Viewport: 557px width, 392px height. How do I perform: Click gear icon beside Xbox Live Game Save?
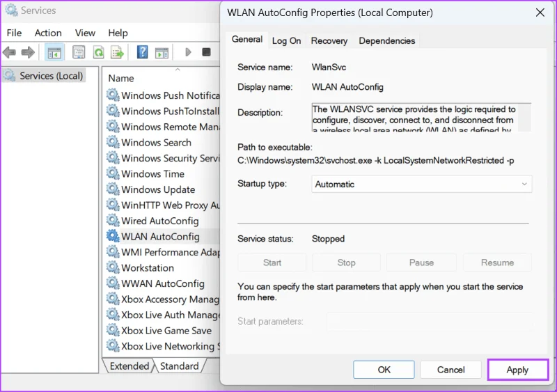[x=113, y=330]
